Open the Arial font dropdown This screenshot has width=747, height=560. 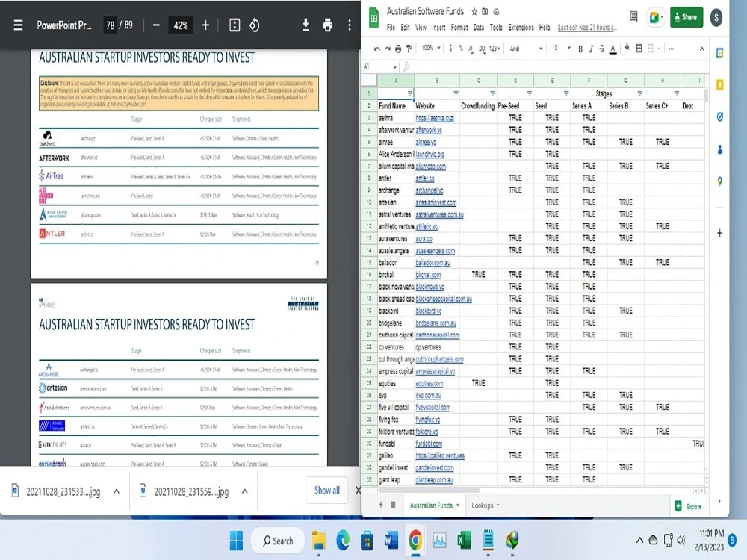click(526, 48)
